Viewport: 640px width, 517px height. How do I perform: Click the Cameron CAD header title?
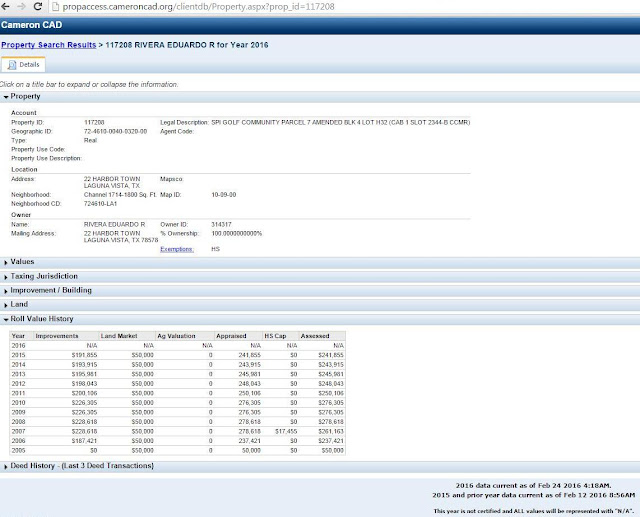click(31, 25)
